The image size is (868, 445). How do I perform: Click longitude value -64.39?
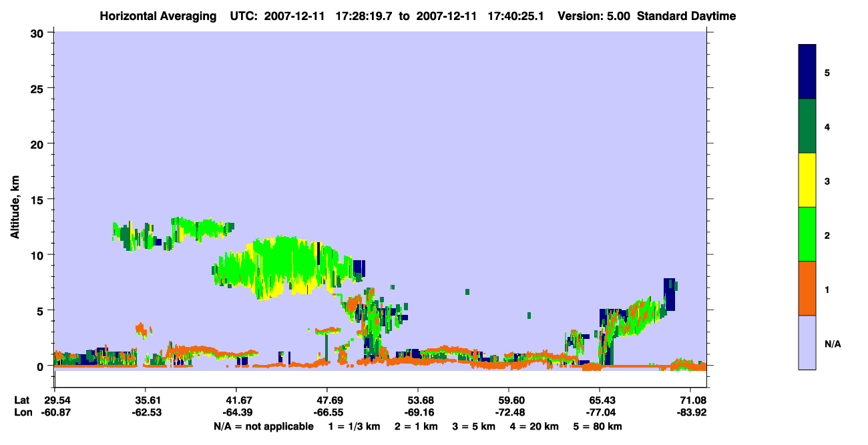coord(236,412)
